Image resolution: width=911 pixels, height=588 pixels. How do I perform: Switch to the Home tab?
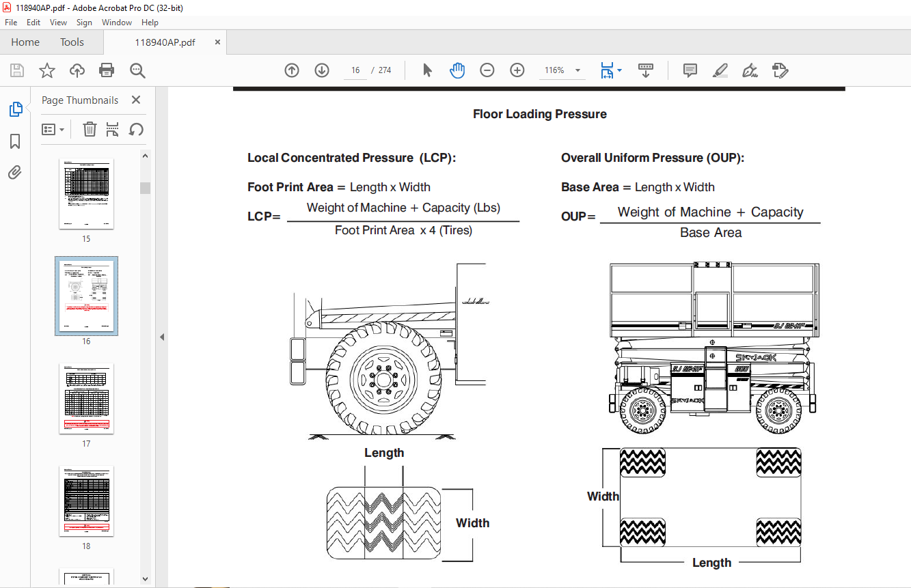point(25,42)
